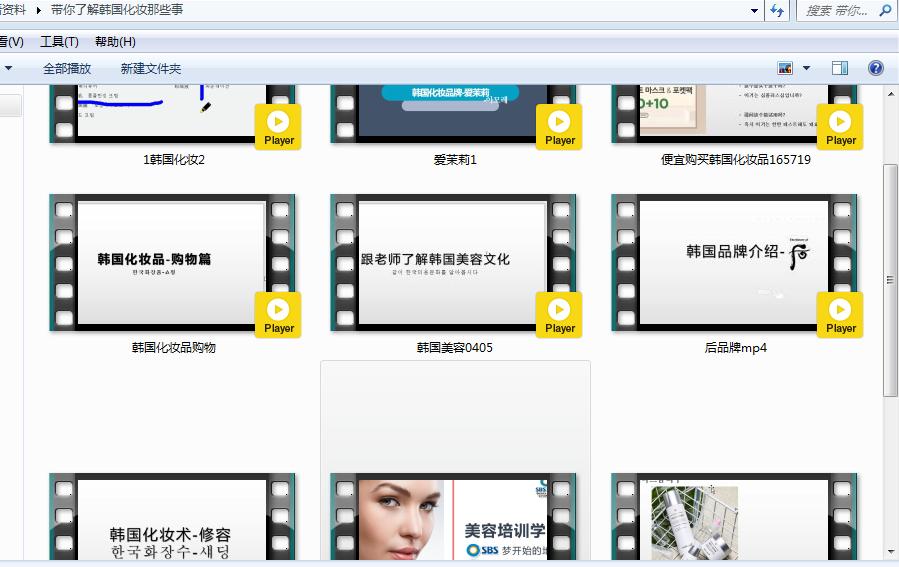Expand the address bar history dropdown
Image resolution: width=899 pixels, height=567 pixels.
point(755,10)
